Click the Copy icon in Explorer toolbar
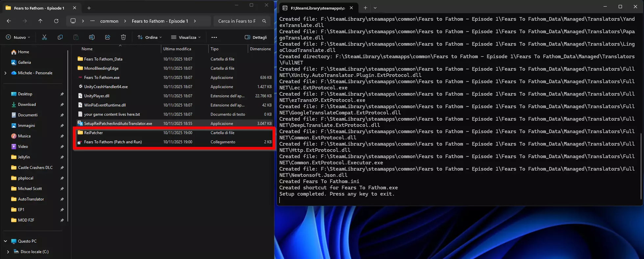The height and width of the screenshot is (259, 644). pyautogui.click(x=60, y=37)
